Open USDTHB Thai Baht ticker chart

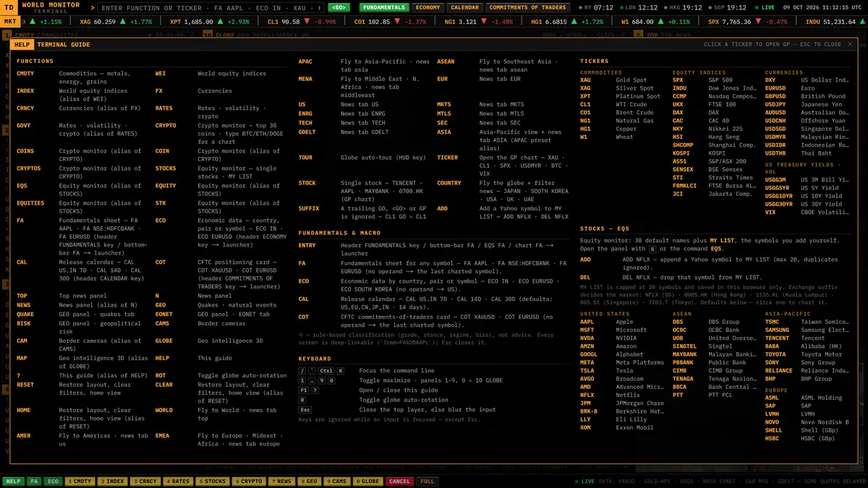(807, 153)
